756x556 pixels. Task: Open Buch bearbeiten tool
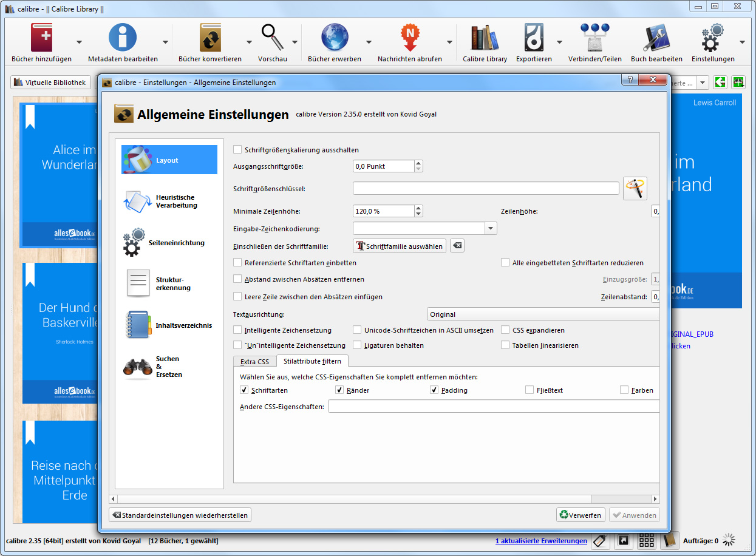pyautogui.click(x=656, y=38)
